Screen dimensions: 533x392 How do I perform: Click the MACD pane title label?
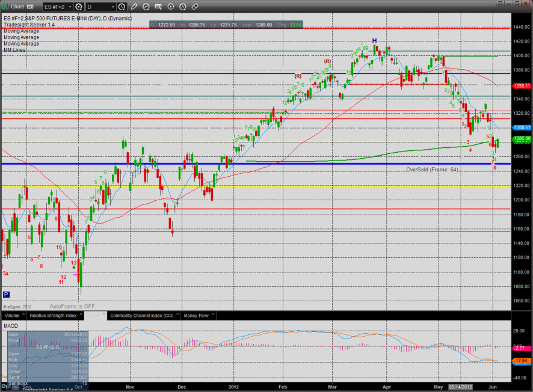click(x=11, y=326)
